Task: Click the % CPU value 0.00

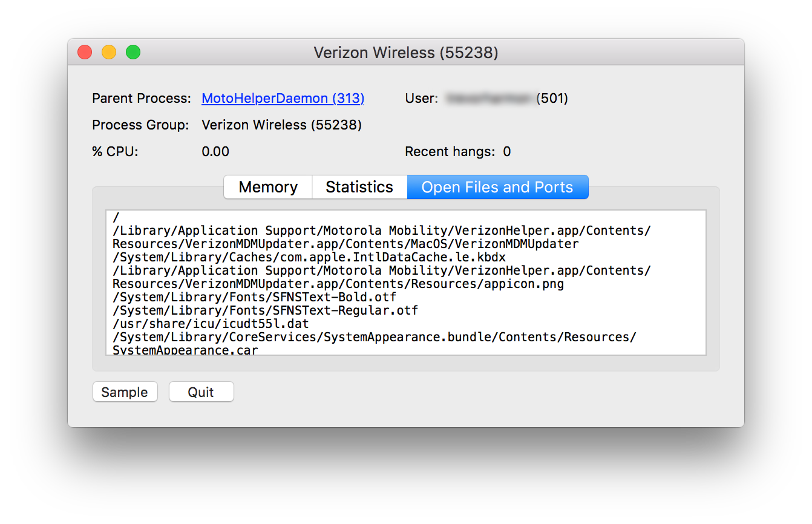Action: click(215, 151)
